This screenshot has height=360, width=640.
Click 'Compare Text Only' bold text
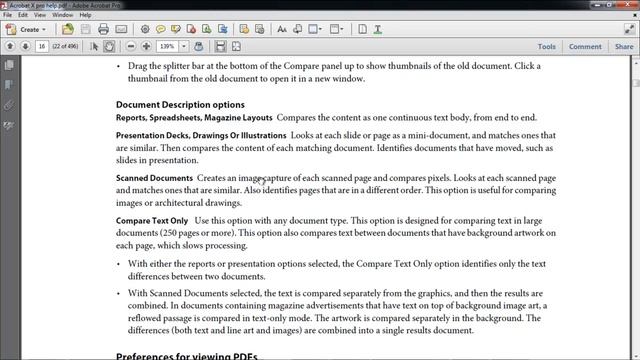(152, 221)
